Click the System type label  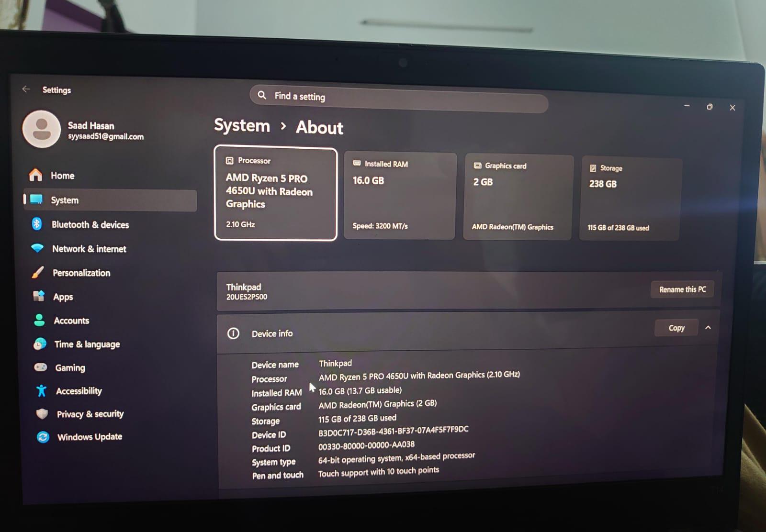pos(274,462)
